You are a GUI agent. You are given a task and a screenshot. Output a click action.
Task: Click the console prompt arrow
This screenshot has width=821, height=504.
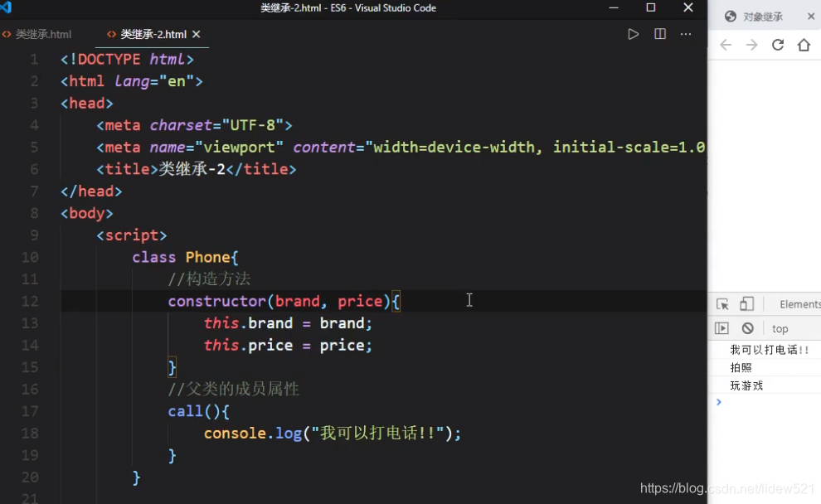tap(719, 402)
